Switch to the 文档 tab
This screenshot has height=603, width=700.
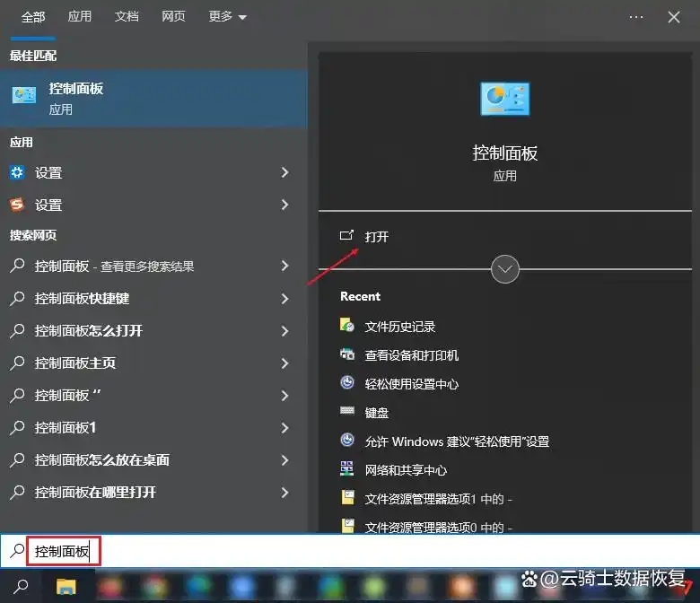(x=127, y=17)
